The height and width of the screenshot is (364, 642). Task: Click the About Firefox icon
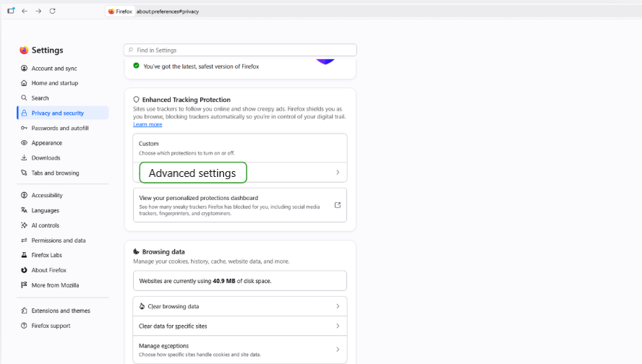[x=24, y=270]
